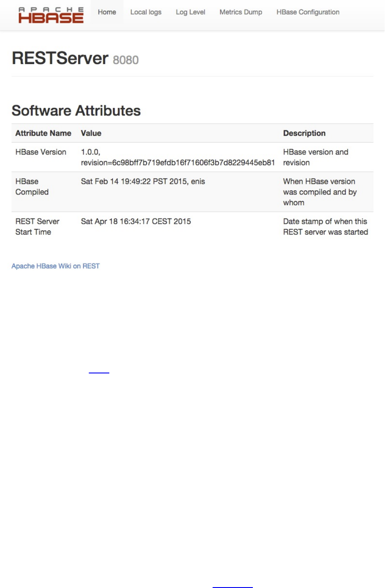The height and width of the screenshot is (588, 385).
Task: View the Metrics Dump page
Action: pyautogui.click(x=241, y=12)
